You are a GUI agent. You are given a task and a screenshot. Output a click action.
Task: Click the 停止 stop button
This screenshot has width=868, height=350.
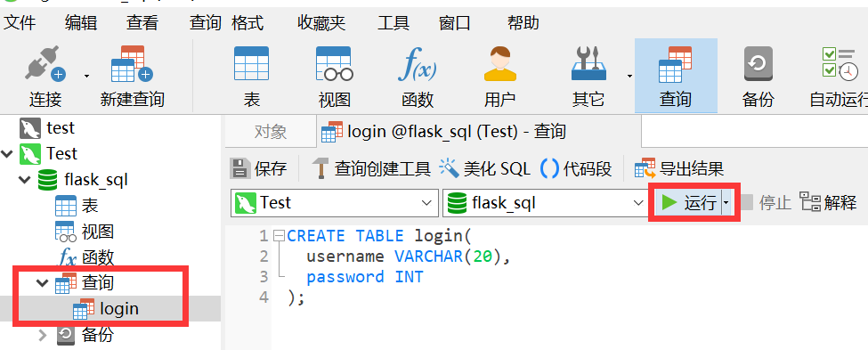point(767,203)
